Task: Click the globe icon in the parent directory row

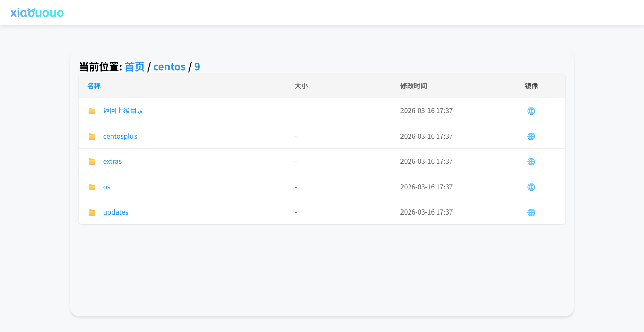Action: pyautogui.click(x=531, y=111)
